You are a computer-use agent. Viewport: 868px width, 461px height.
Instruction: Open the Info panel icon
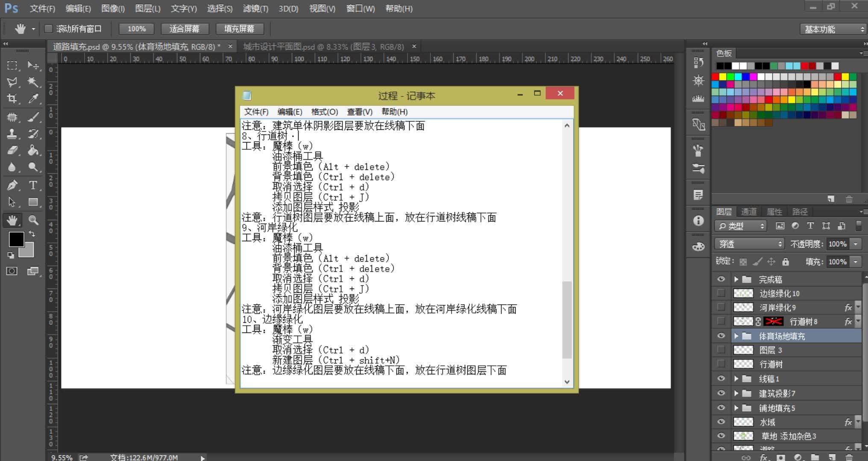(x=698, y=220)
